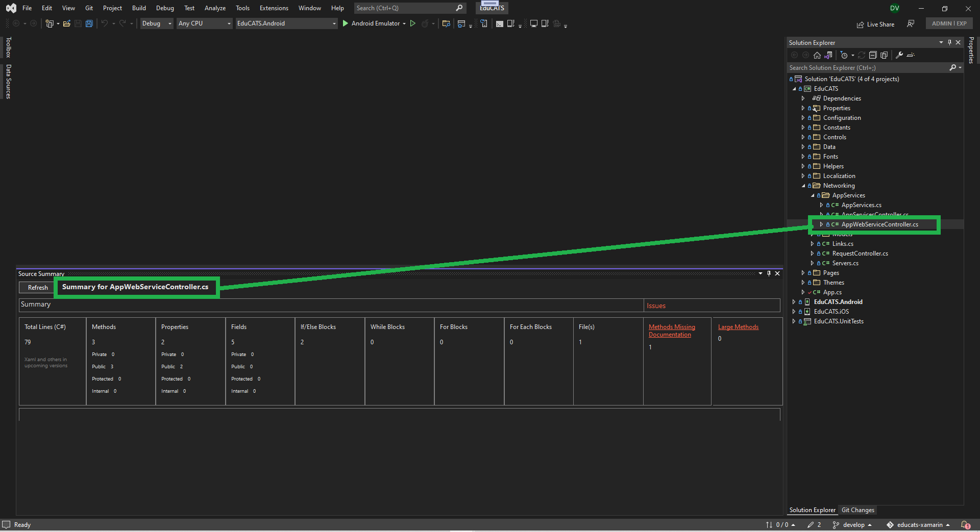Open notifications via the bell icon
Image resolution: width=980 pixels, height=532 pixels.
pos(966,524)
